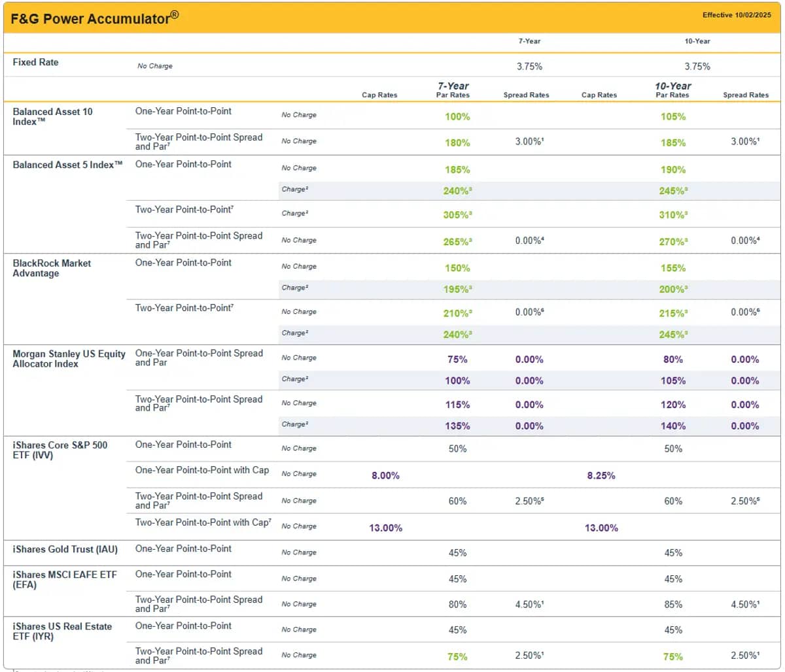Screen dimensions: 785x672
Task: Select the Balanced Asset 10 Index label
Action: [53, 116]
